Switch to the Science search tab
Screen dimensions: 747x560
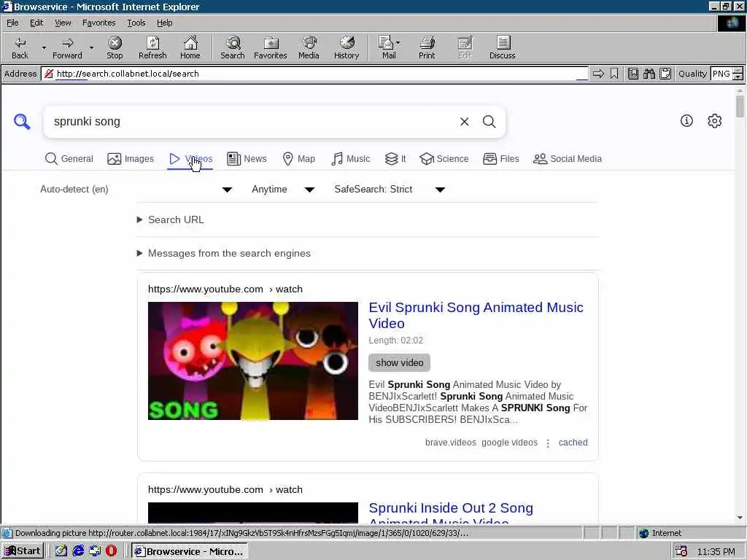(444, 158)
